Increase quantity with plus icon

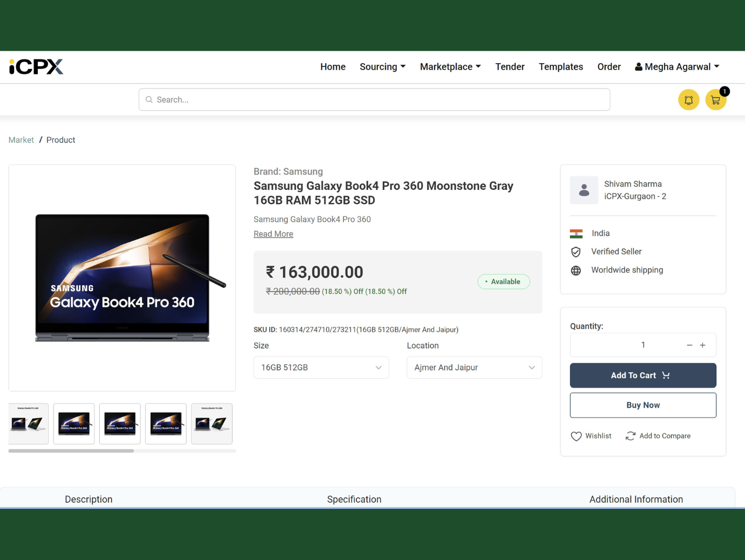coord(702,345)
